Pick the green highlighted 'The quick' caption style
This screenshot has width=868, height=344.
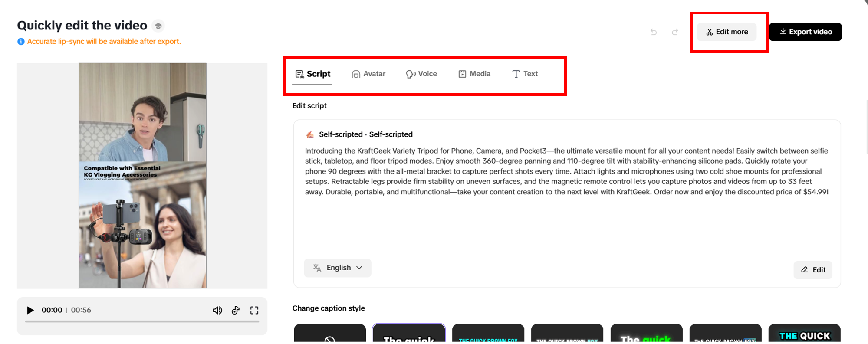[x=646, y=335]
